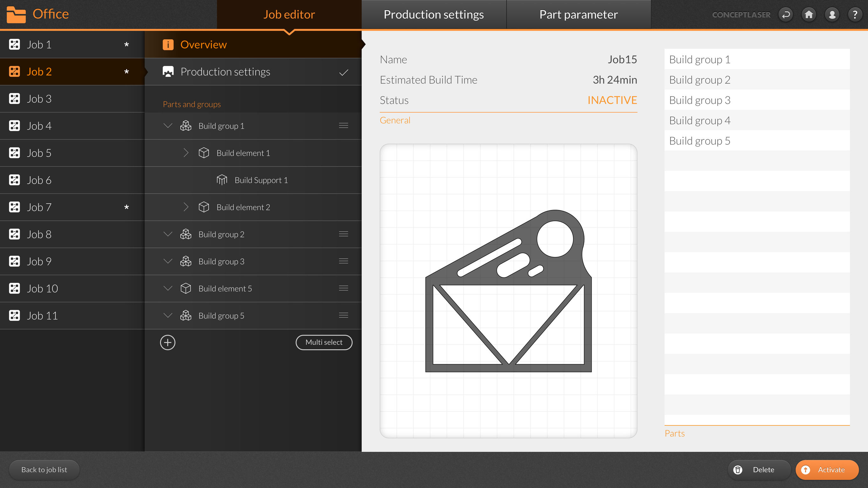
Task: Click the drag handle of Build group 1
Action: [x=343, y=125]
